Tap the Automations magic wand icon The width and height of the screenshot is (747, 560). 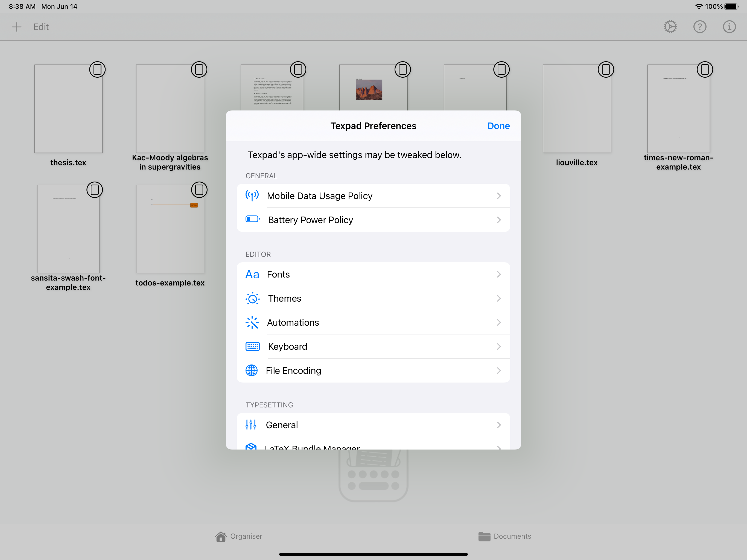click(252, 323)
